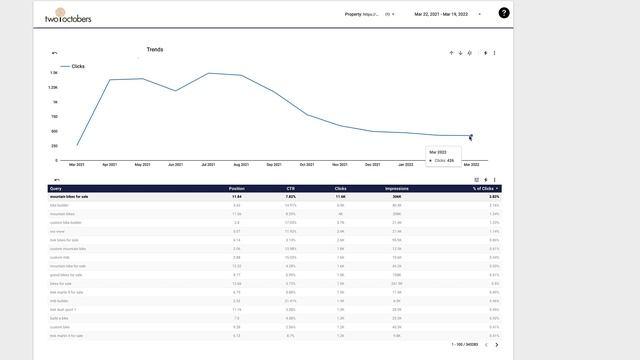The width and height of the screenshot is (640, 360).
Task: Click the chart expand all levels icon
Action: click(469, 53)
